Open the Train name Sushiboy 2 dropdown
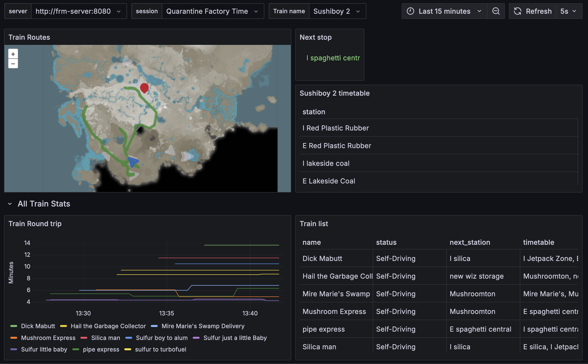This screenshot has height=364, width=588. [x=337, y=11]
